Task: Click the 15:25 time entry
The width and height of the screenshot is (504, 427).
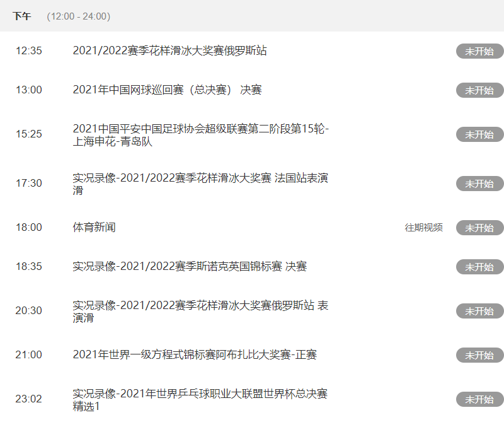Action: coord(29,134)
